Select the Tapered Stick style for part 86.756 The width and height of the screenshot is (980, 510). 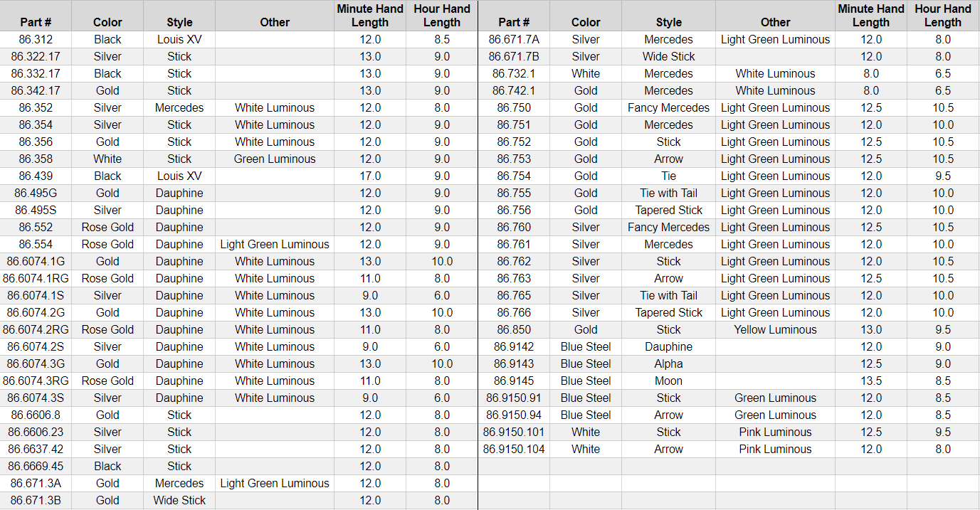[668, 211]
